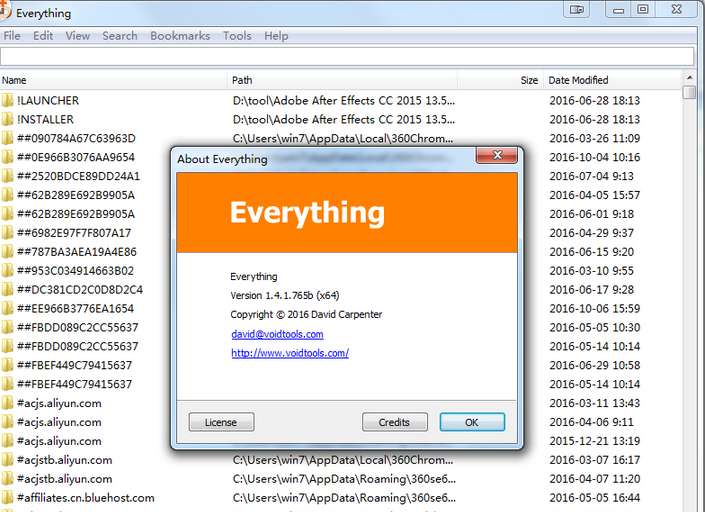705x512 pixels.
Task: Select the !NSTALLER folder icon
Action: (x=7, y=119)
